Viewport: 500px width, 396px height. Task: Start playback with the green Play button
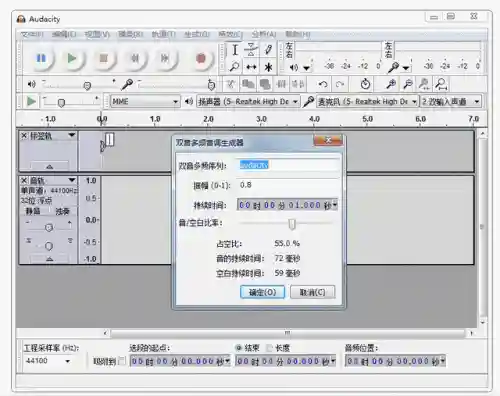click(x=72, y=59)
